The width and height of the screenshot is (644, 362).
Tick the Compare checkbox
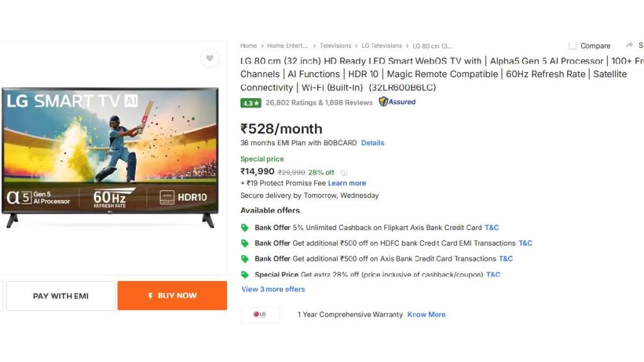[572, 46]
